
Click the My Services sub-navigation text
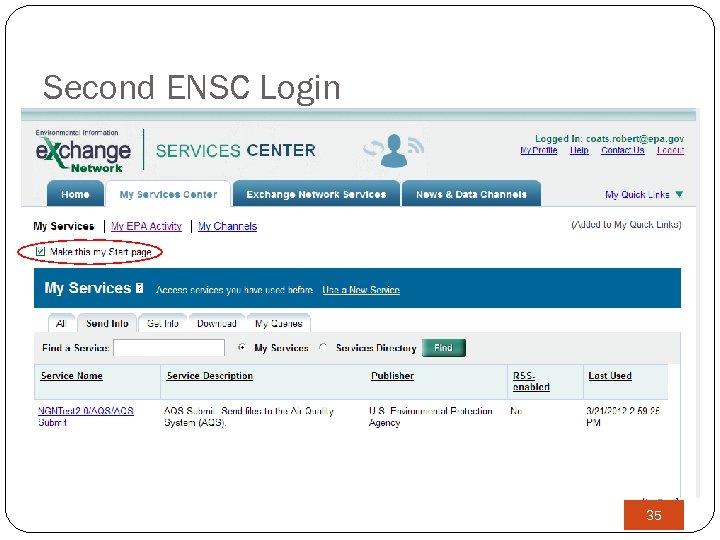coord(64,226)
